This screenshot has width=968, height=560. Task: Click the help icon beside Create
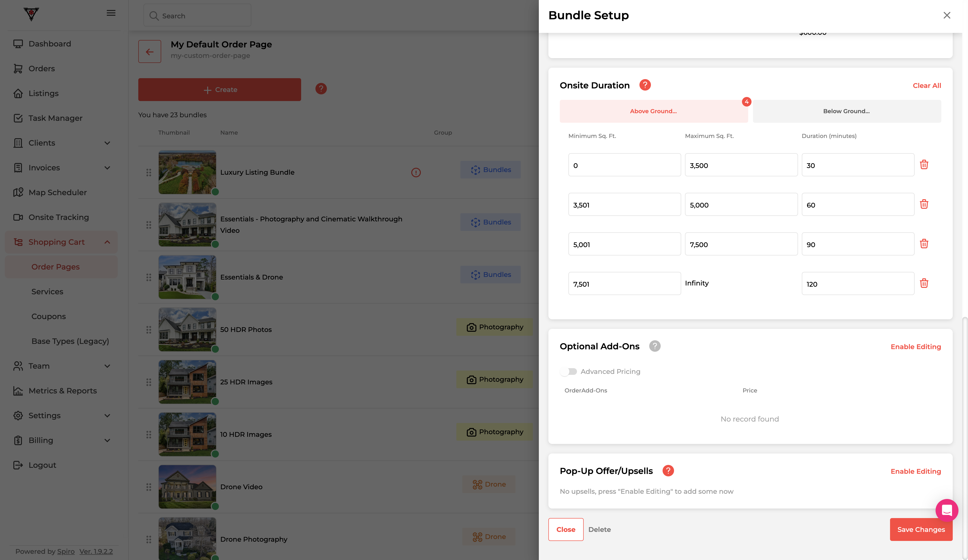(x=321, y=89)
